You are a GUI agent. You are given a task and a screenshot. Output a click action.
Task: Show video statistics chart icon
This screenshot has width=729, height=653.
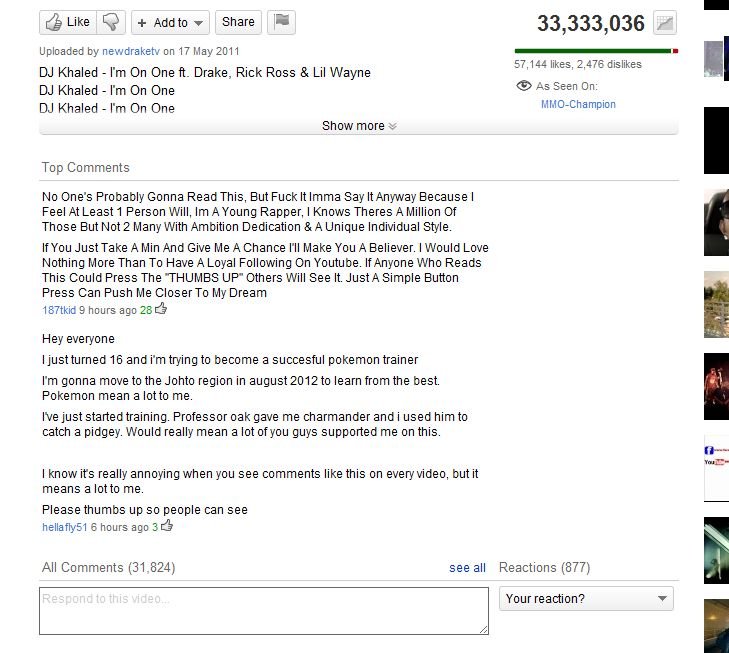click(665, 23)
